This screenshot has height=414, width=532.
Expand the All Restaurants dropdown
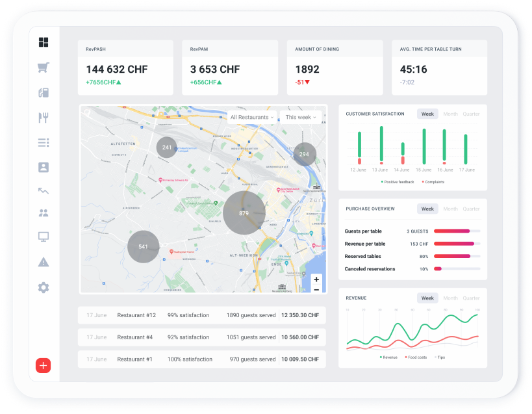252,117
